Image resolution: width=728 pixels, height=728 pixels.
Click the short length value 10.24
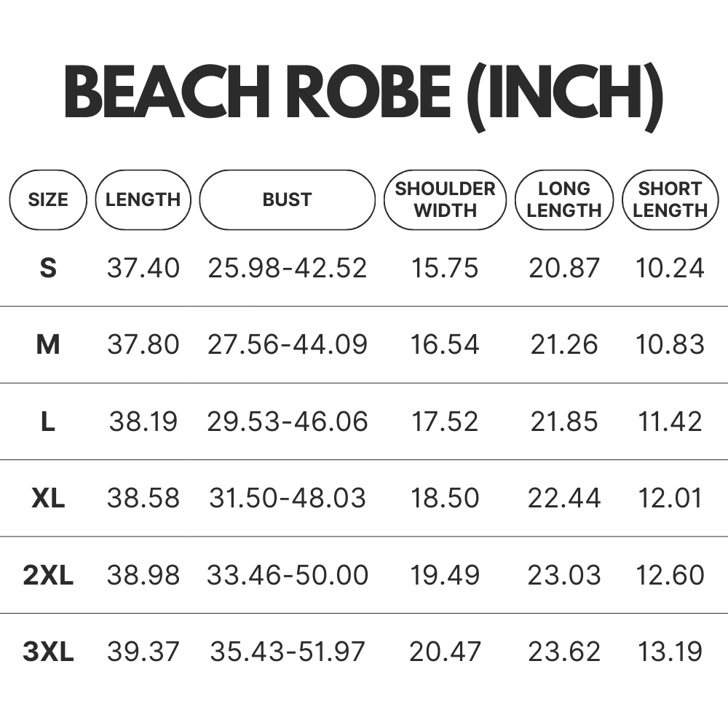pos(670,268)
